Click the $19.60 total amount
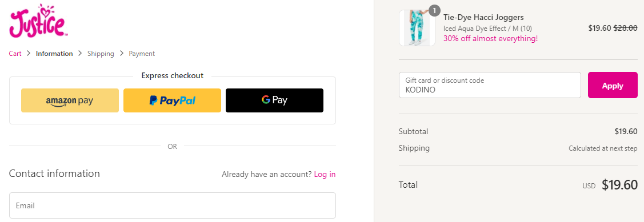Screen dimensions: 644x222 (x=619, y=185)
